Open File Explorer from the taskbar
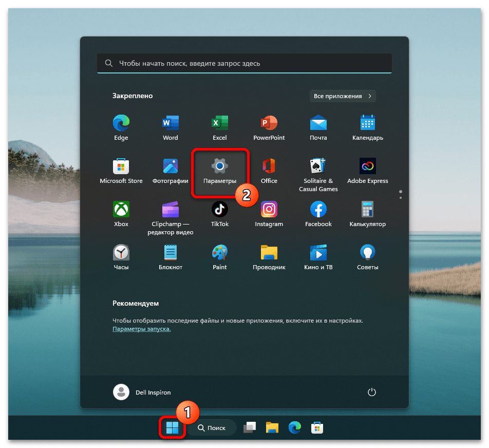This screenshot has height=448, width=489. pyautogui.click(x=272, y=427)
